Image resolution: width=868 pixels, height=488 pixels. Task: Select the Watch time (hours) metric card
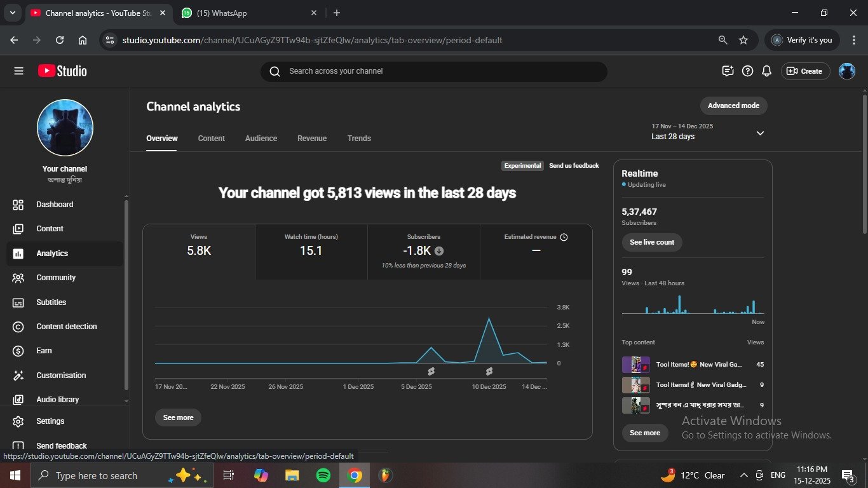[x=311, y=251]
